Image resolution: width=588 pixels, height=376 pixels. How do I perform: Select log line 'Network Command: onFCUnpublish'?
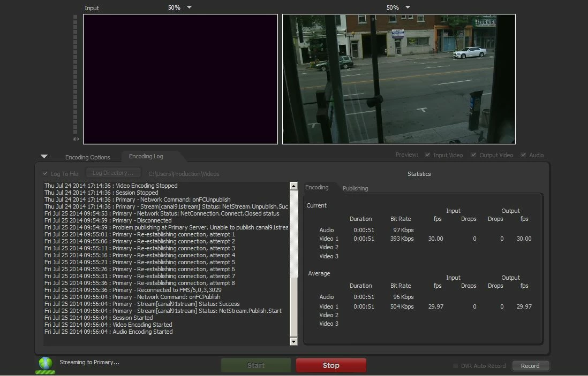click(137, 199)
